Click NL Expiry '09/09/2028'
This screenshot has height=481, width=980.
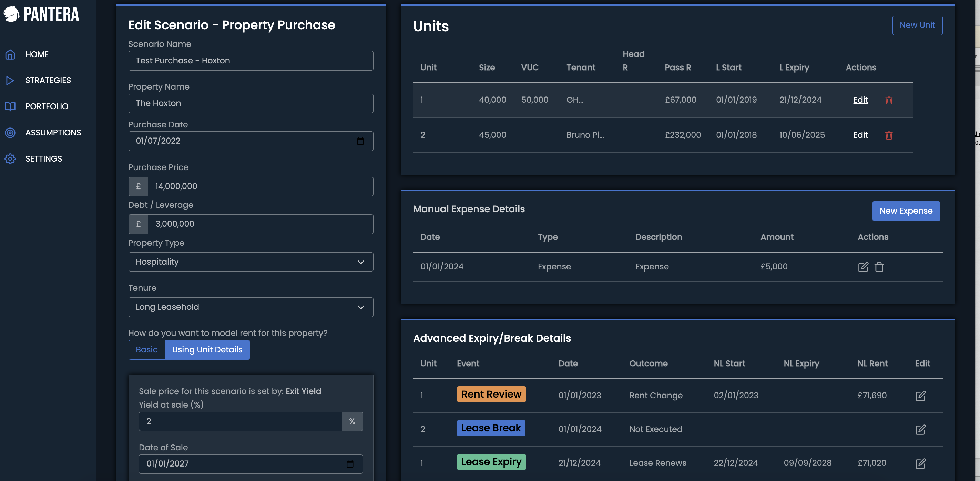pos(807,463)
